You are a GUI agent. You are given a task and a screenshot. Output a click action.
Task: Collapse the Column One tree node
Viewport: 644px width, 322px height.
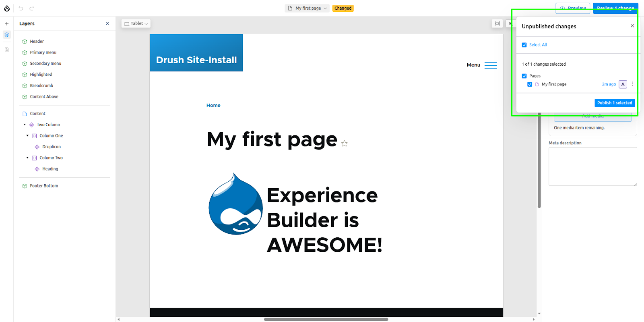tap(27, 136)
